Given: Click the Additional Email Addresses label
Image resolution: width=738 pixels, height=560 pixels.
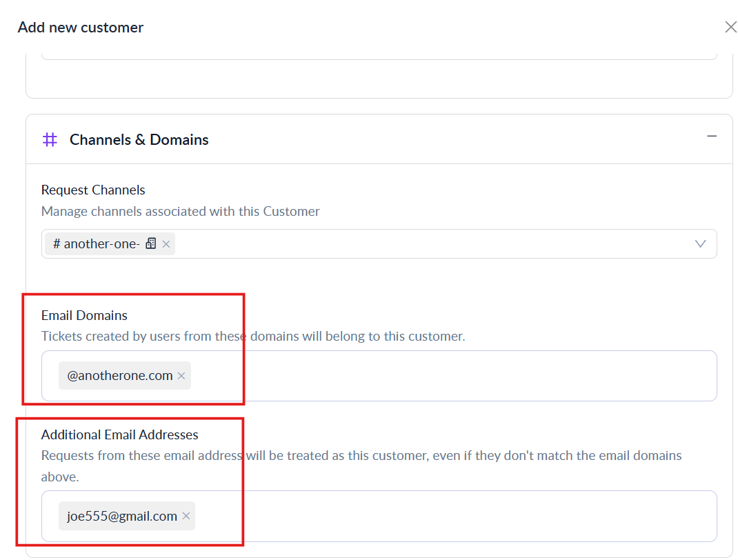Looking at the screenshot, I should point(119,434).
